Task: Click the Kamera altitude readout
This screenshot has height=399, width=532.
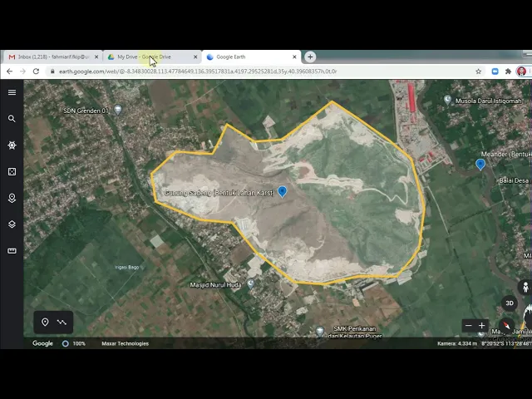Action: point(457,343)
